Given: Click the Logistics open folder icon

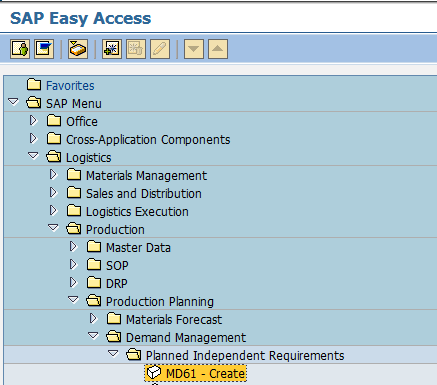Looking at the screenshot, I should point(54,157).
